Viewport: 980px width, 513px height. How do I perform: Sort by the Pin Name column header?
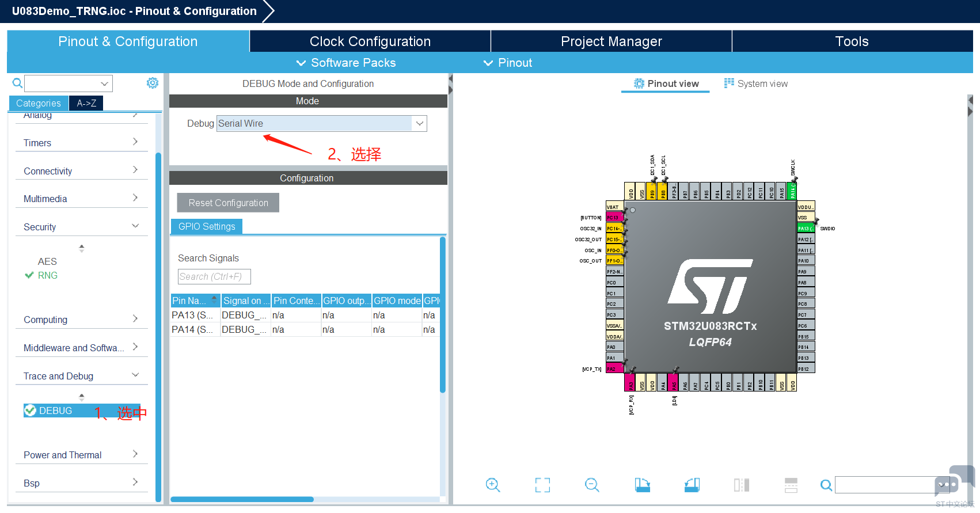click(x=195, y=301)
